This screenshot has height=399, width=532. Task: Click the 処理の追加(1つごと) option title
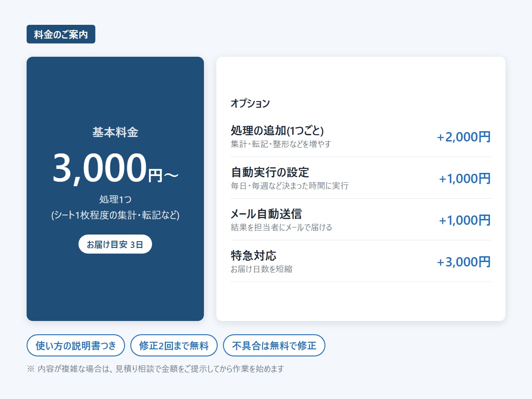(x=277, y=130)
